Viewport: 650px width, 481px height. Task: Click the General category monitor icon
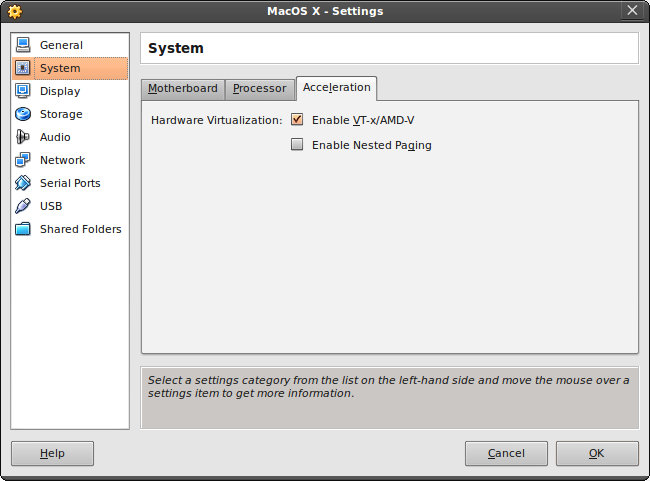coord(23,45)
